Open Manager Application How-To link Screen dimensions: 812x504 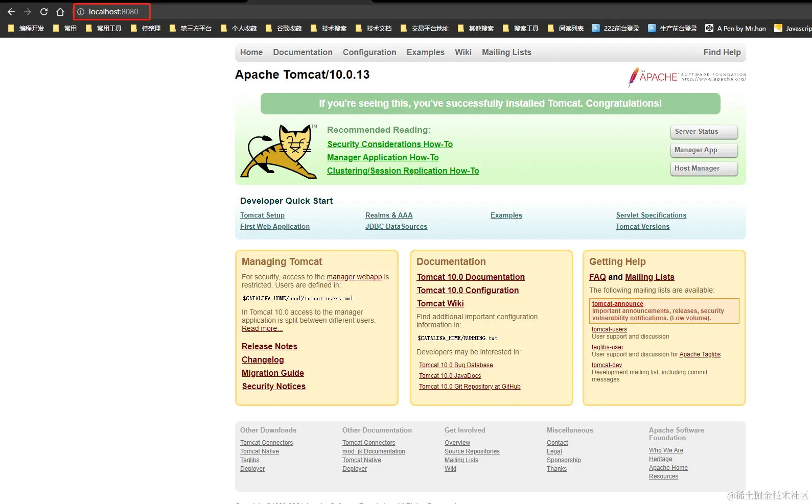pyautogui.click(x=383, y=158)
